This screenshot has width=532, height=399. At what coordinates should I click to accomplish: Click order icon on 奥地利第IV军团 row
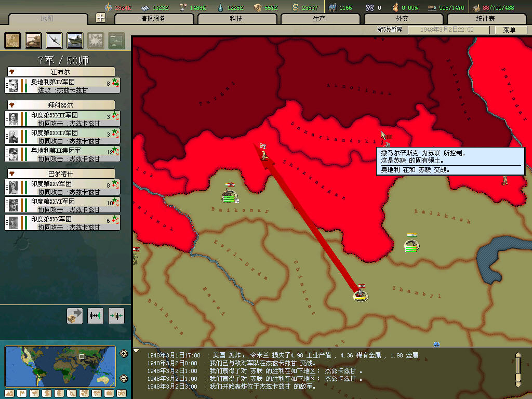(116, 83)
